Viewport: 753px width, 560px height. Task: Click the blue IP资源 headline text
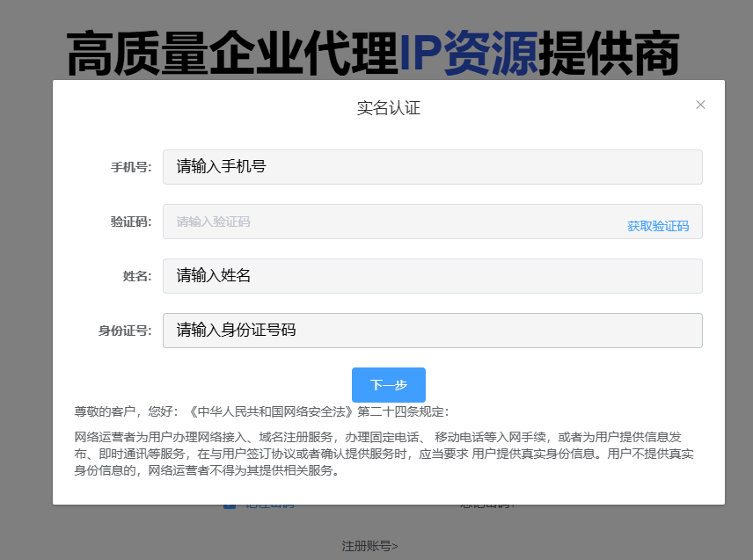[x=468, y=55]
